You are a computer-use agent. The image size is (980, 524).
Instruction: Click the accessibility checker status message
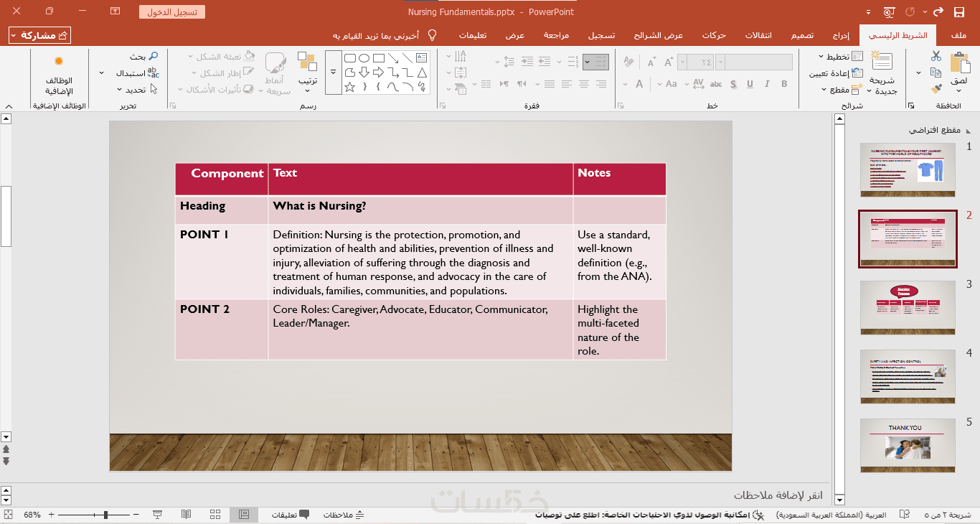[x=650, y=515]
